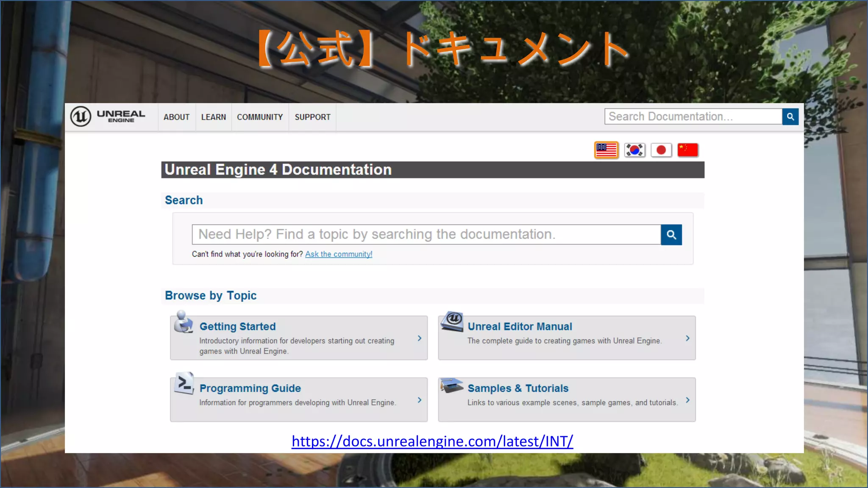
Task: Open the SUPPORT menu
Action: (x=312, y=117)
